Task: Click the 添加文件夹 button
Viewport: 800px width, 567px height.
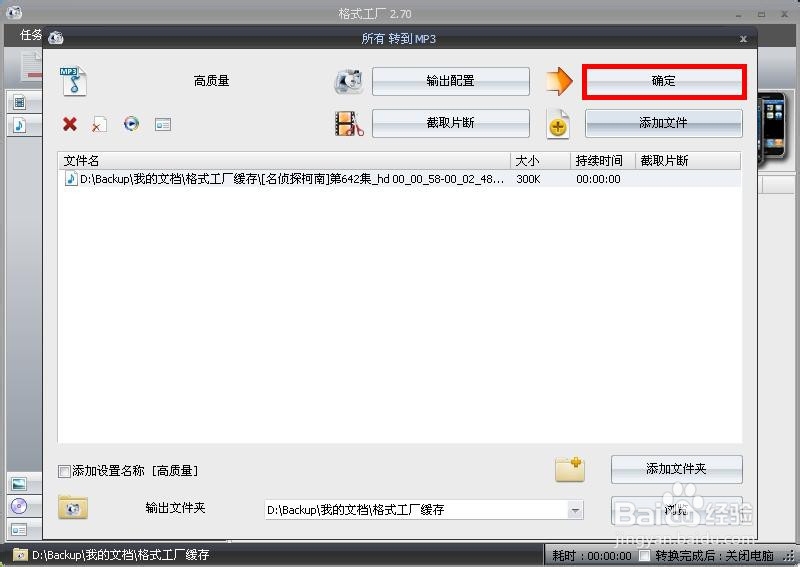Action: click(677, 469)
